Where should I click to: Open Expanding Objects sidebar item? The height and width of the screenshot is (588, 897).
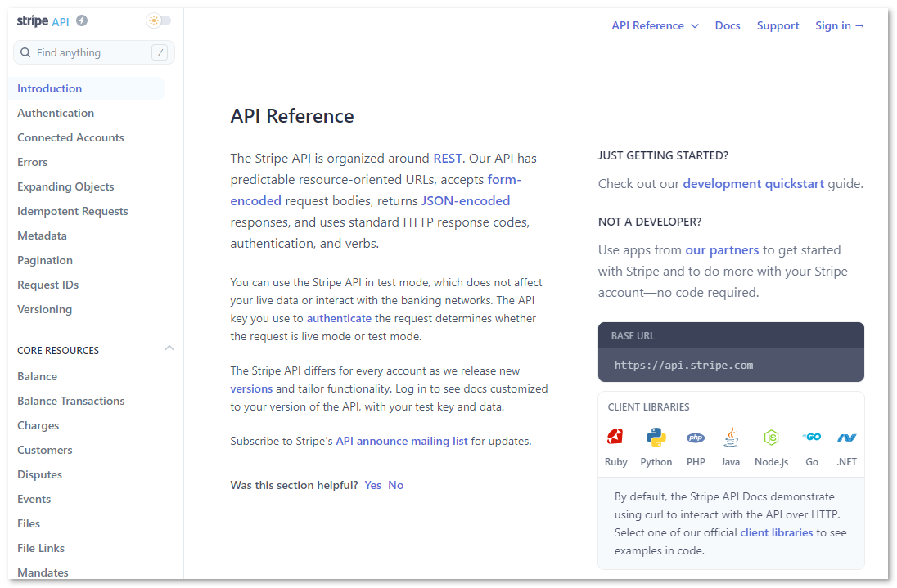pyautogui.click(x=65, y=186)
